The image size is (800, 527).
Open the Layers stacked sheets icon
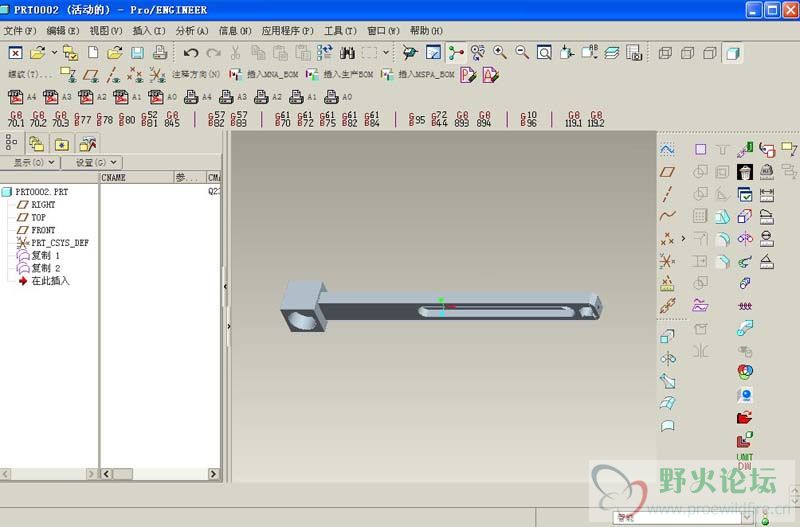tap(611, 53)
